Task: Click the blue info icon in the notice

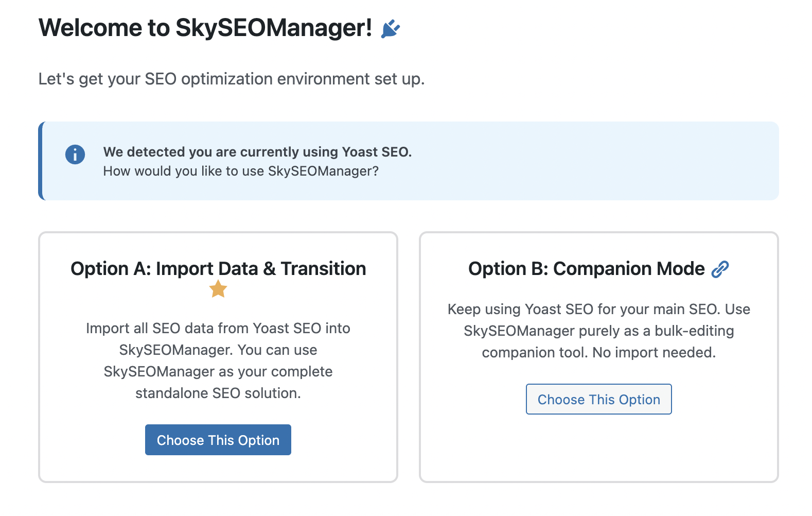Action: pyautogui.click(x=75, y=154)
